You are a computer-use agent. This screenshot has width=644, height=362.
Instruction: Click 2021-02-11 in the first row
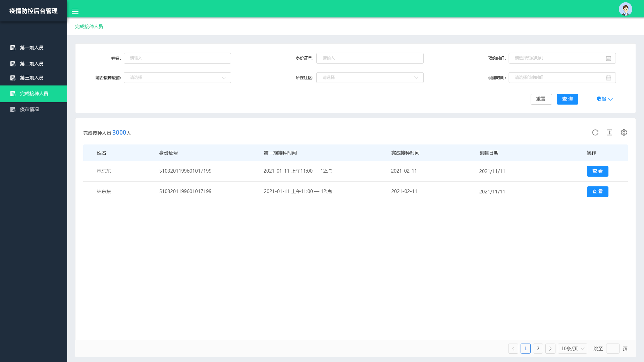pos(404,171)
